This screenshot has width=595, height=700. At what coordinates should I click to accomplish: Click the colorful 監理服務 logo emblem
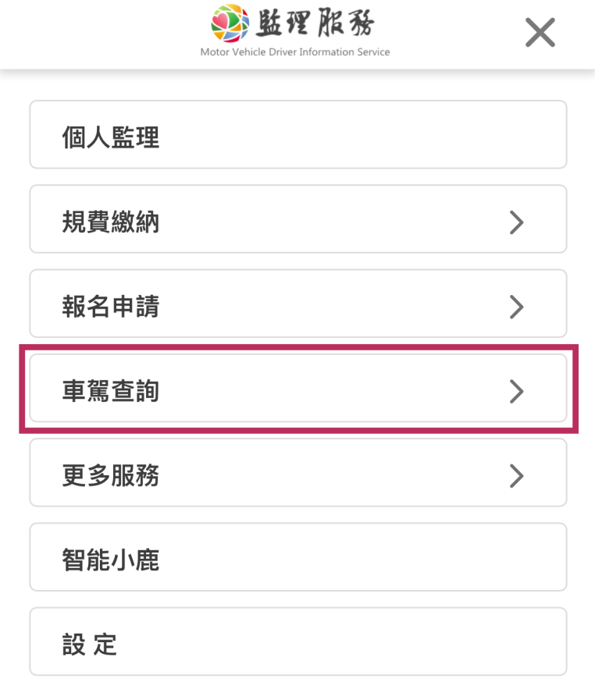pos(230,23)
